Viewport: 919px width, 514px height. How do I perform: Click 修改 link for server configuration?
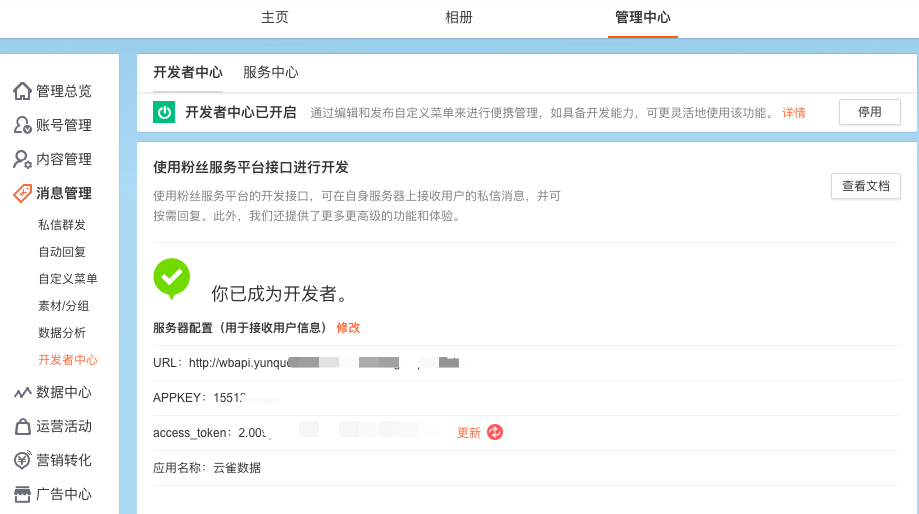tap(348, 328)
